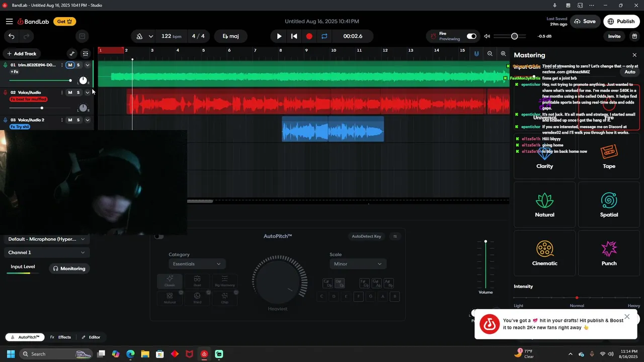This screenshot has width=644, height=362.
Task: Select the Tape mastering preset
Action: point(609,156)
